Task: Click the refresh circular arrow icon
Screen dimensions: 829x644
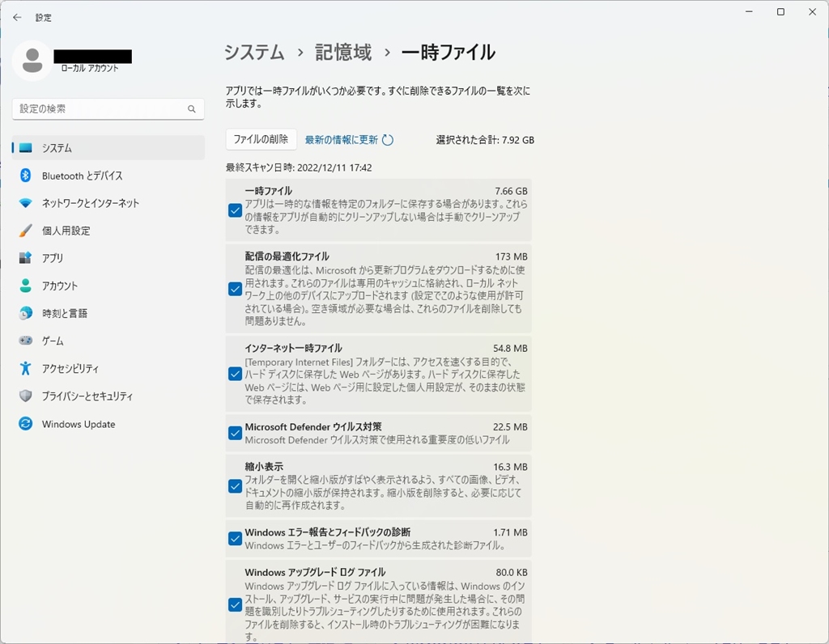Action: pos(388,140)
